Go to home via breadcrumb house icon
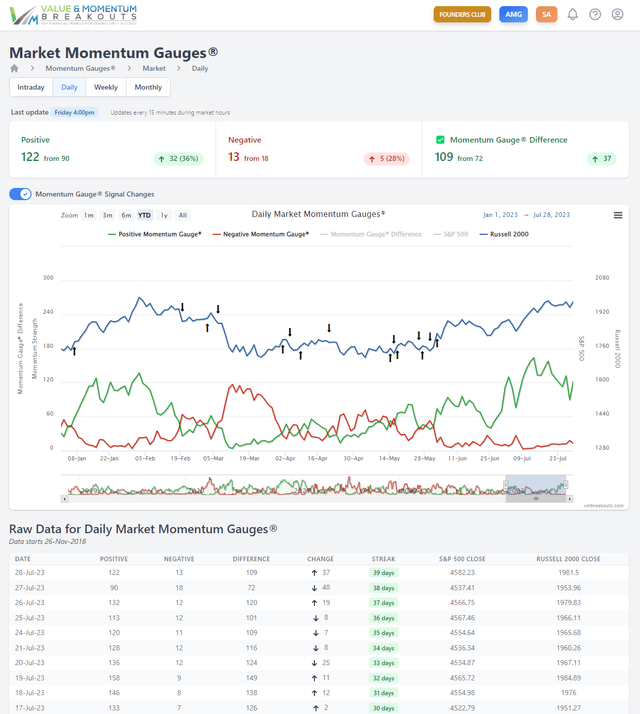The width and height of the screenshot is (640, 714). click(x=14, y=68)
